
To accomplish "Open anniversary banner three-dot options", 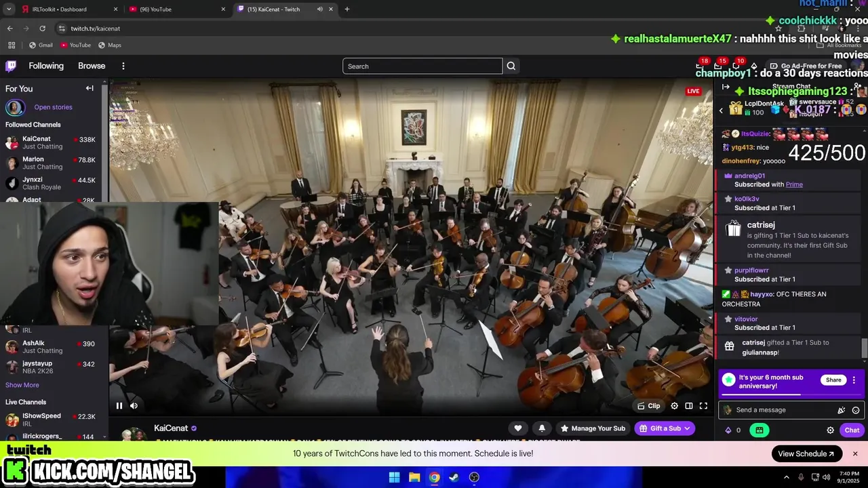I will (x=854, y=380).
